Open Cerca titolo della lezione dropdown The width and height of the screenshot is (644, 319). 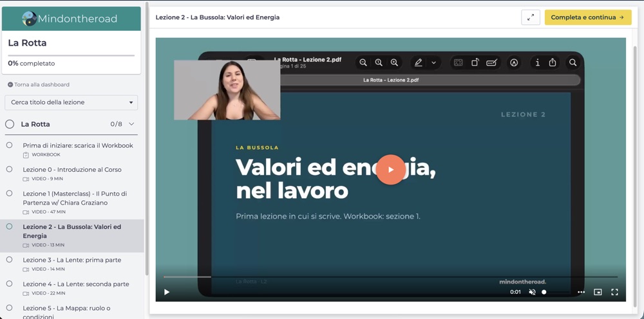pos(71,102)
